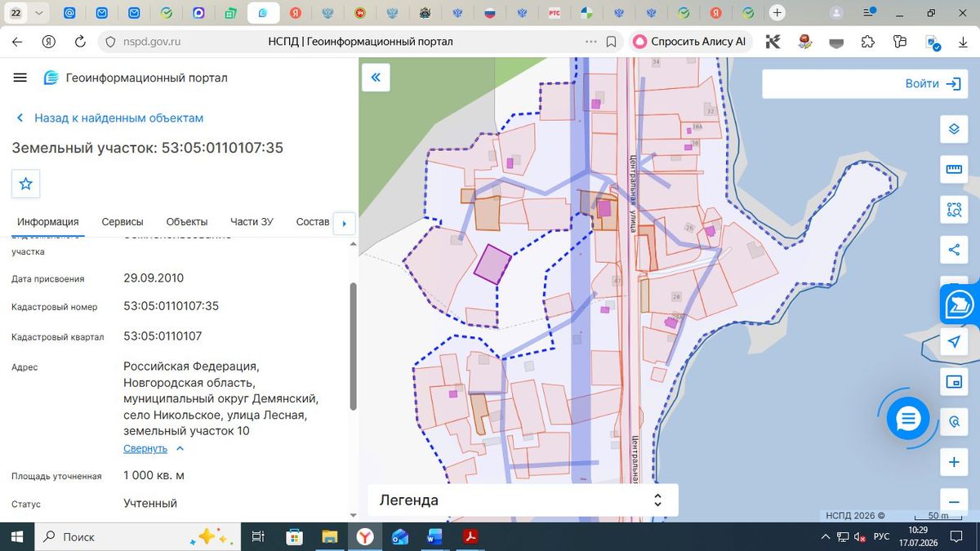
Task: Open a new browser tab with plus
Action: click(x=777, y=13)
